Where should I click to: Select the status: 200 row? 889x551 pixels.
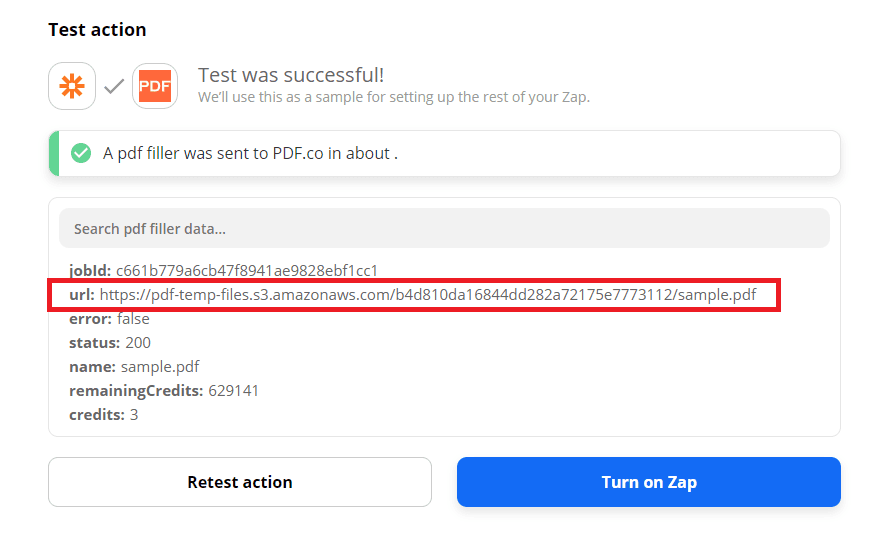point(110,343)
